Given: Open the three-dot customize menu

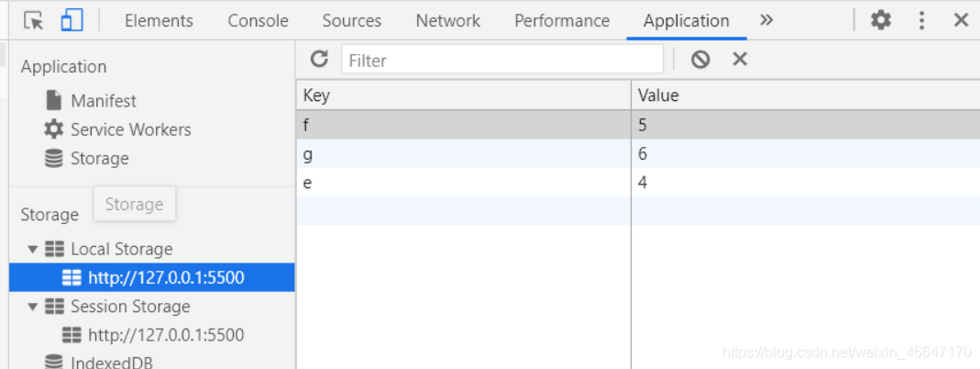Looking at the screenshot, I should [x=921, y=20].
